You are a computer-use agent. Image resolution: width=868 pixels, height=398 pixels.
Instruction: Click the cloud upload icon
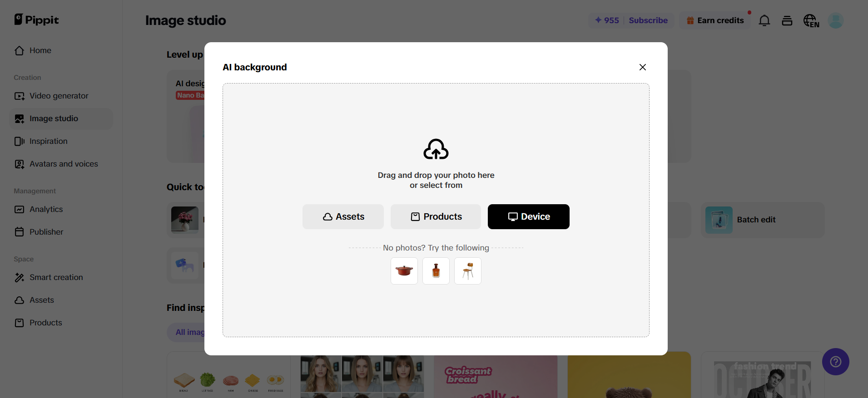[x=436, y=149]
